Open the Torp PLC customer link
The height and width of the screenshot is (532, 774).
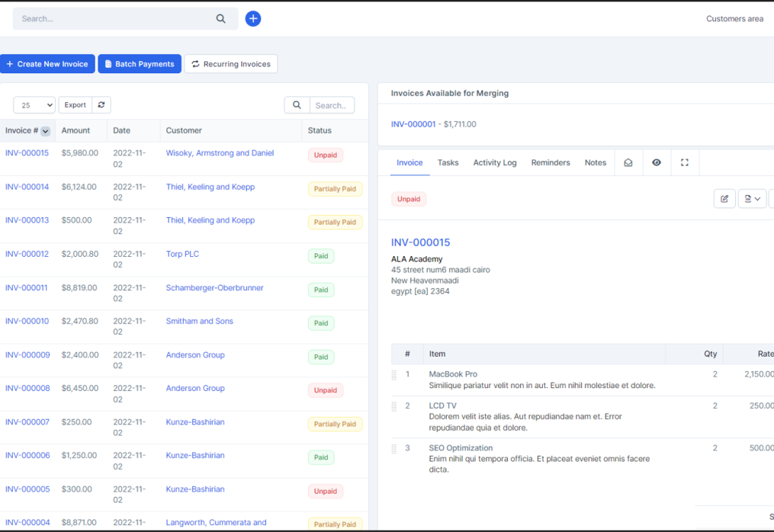coord(181,253)
